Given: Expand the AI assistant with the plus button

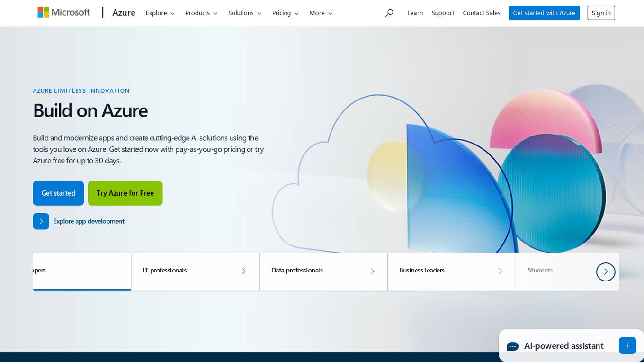Looking at the screenshot, I should coord(627,345).
